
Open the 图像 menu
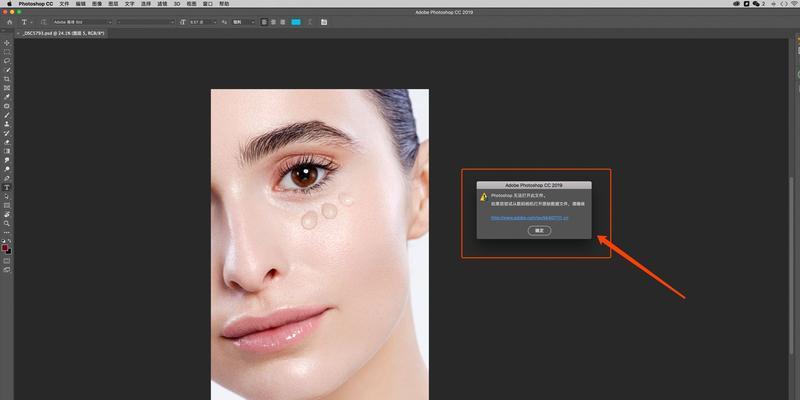tap(97, 4)
